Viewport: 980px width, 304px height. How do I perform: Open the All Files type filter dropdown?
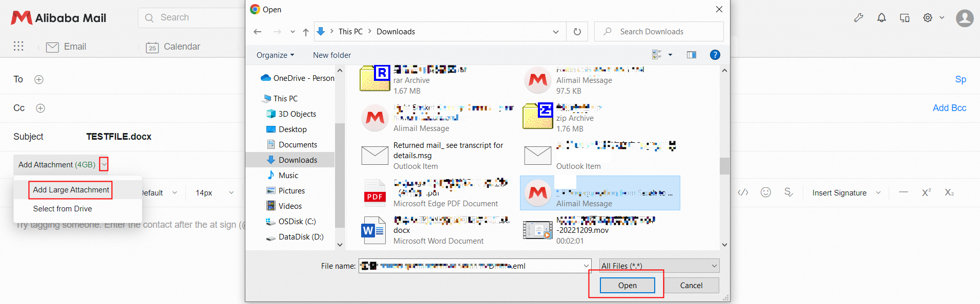click(x=659, y=266)
